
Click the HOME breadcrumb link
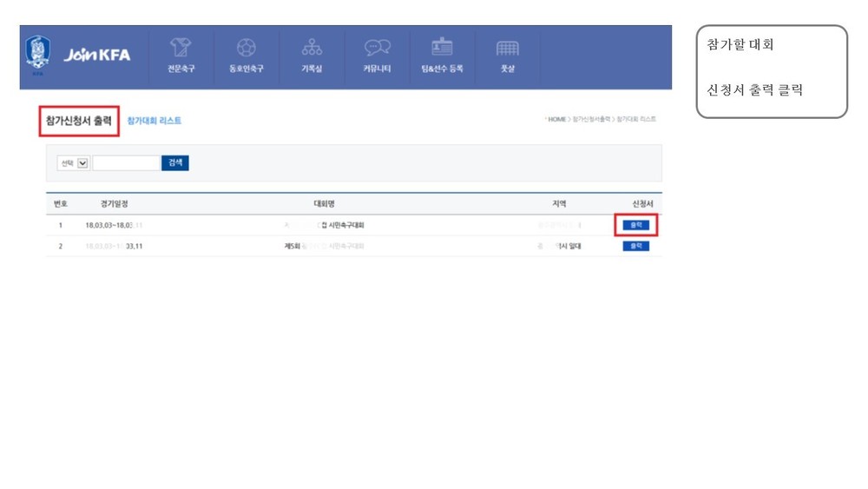point(557,119)
